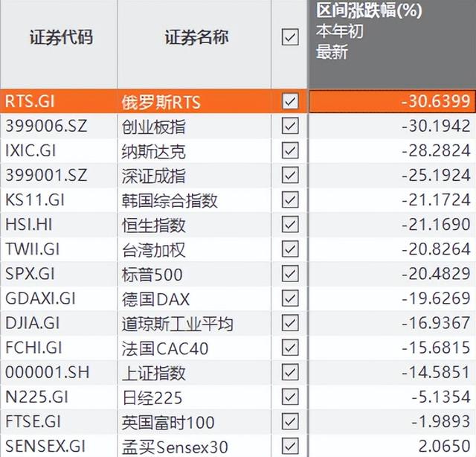Select the 2.0650 value cell

(392, 446)
